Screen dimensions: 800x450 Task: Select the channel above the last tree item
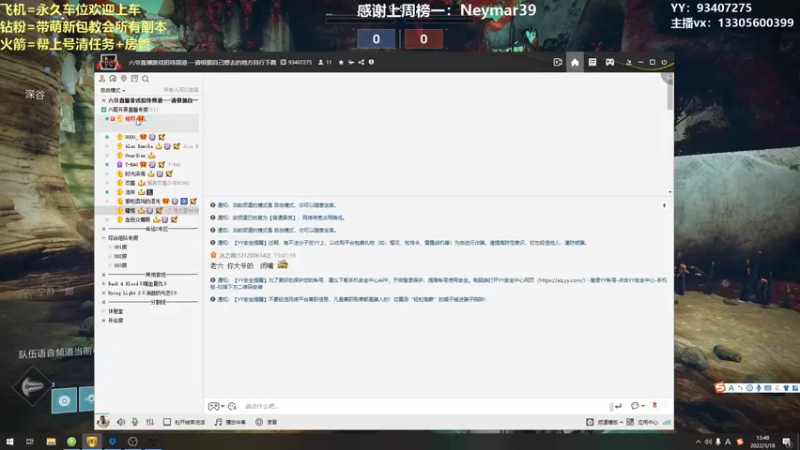pyautogui.click(x=115, y=311)
